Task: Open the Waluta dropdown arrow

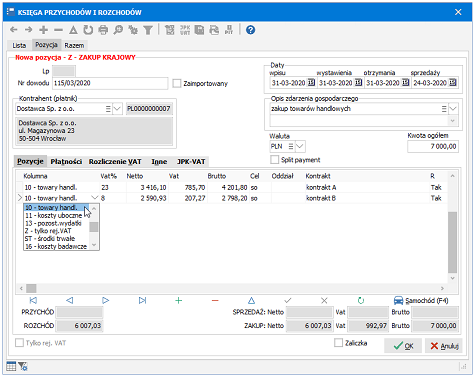Action: (x=300, y=146)
